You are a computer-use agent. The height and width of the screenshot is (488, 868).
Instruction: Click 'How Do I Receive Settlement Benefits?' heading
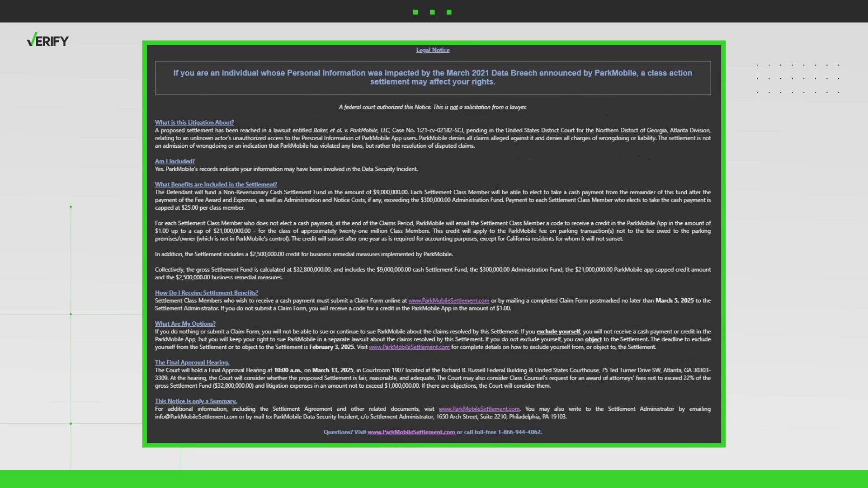207,293
